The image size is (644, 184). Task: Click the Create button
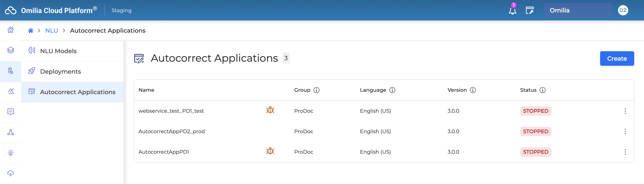click(x=617, y=58)
